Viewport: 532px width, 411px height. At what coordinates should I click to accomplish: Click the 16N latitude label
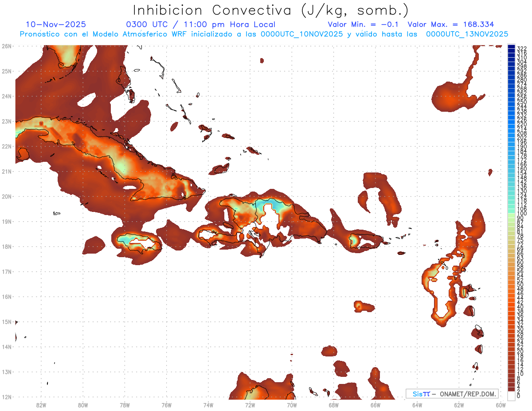click(6, 297)
